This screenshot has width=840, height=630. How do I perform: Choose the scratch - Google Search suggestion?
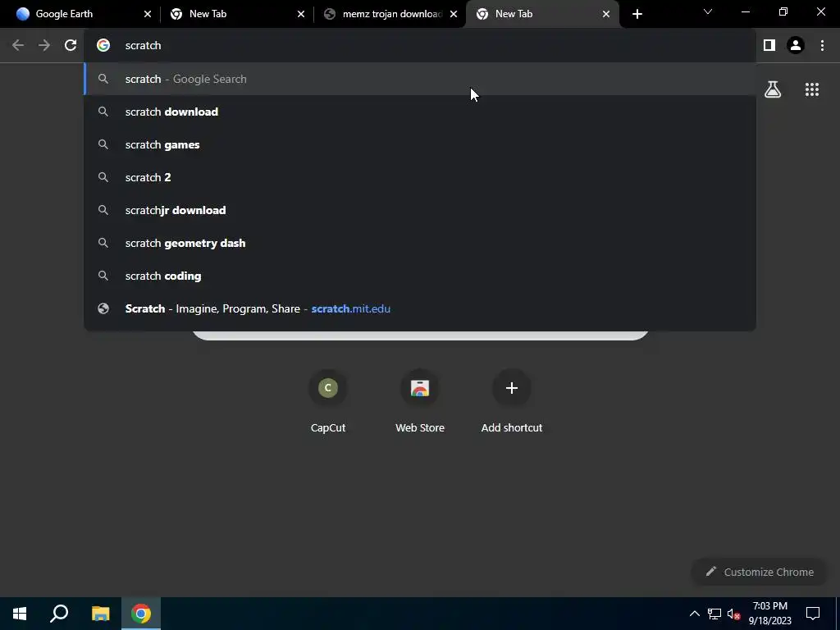pyautogui.click(x=419, y=79)
